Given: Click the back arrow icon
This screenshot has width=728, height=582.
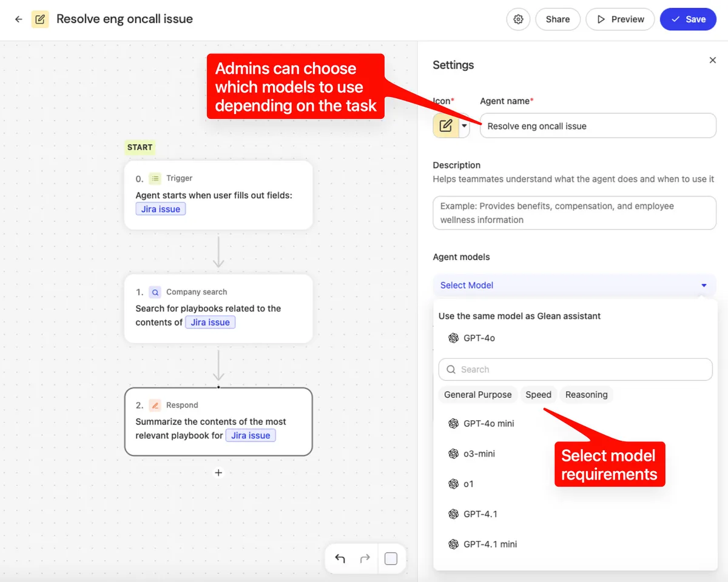Looking at the screenshot, I should point(19,19).
